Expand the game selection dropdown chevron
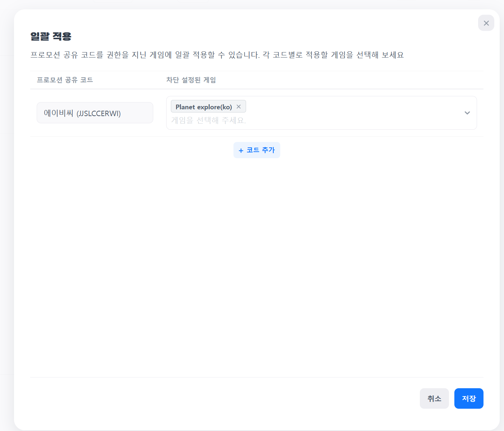 (x=467, y=113)
